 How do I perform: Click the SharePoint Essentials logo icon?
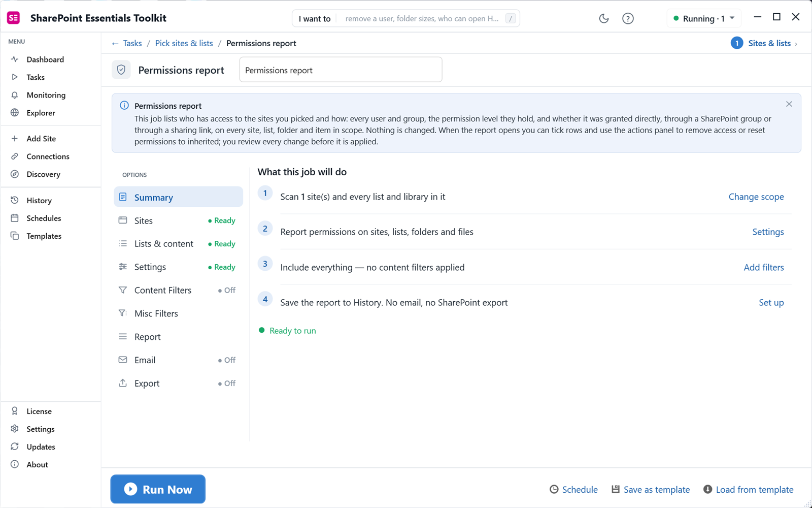pyautogui.click(x=14, y=18)
